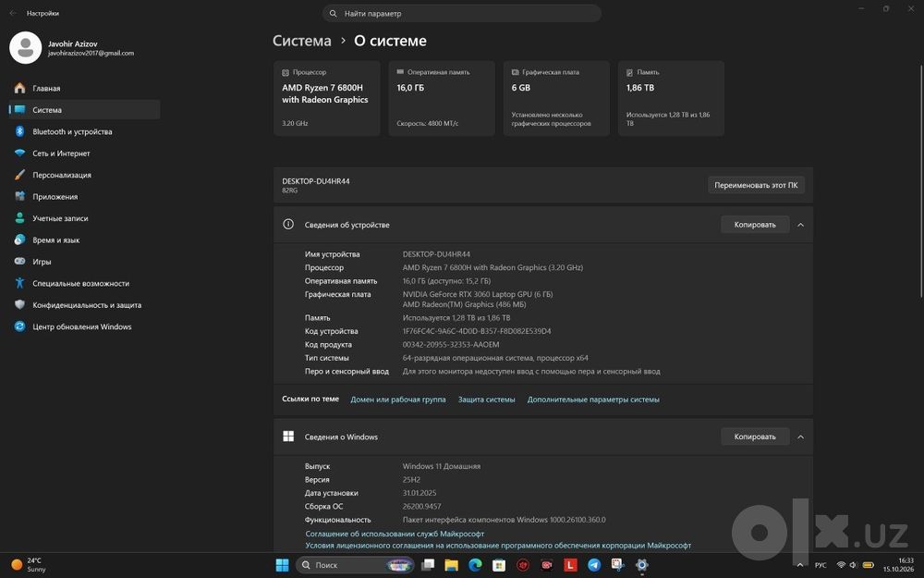Click the Javohir Azizov profile avatar

click(25, 48)
